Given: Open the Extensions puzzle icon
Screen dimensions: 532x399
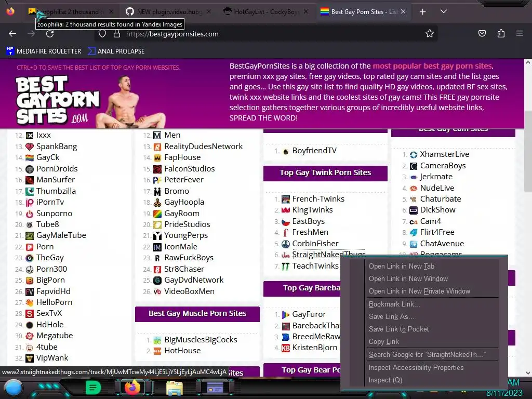Looking at the screenshot, I should [x=501, y=33].
